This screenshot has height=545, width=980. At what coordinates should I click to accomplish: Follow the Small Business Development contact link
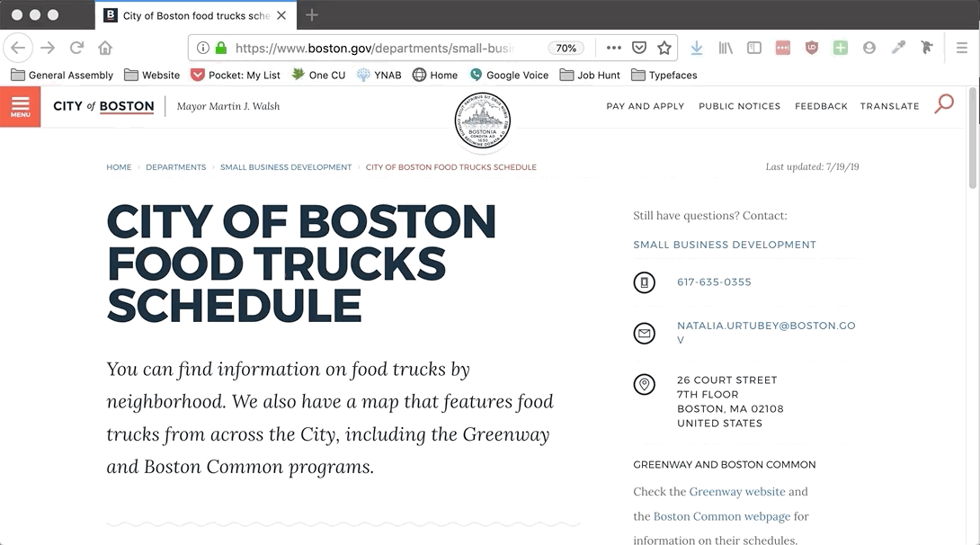pyautogui.click(x=724, y=245)
